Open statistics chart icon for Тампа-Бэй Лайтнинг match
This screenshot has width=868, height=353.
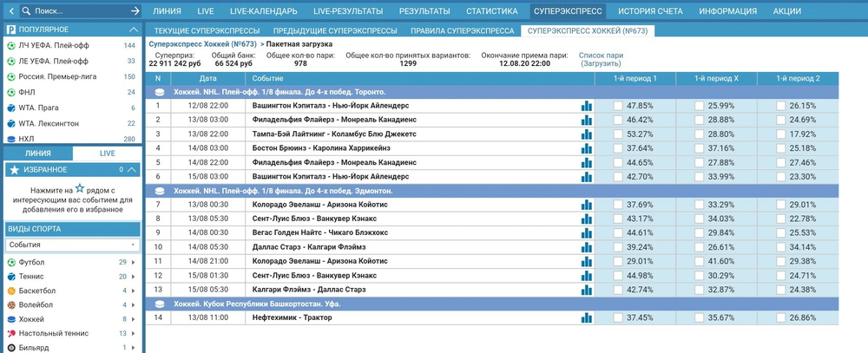tap(586, 134)
